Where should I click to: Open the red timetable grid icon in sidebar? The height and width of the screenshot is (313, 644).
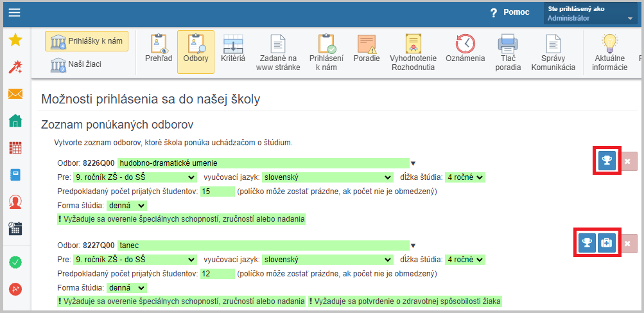(15, 148)
